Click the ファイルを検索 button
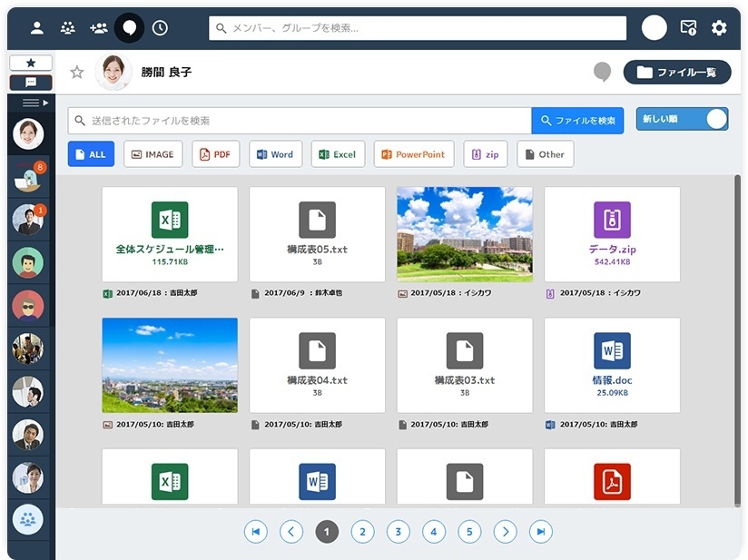 pyautogui.click(x=577, y=121)
